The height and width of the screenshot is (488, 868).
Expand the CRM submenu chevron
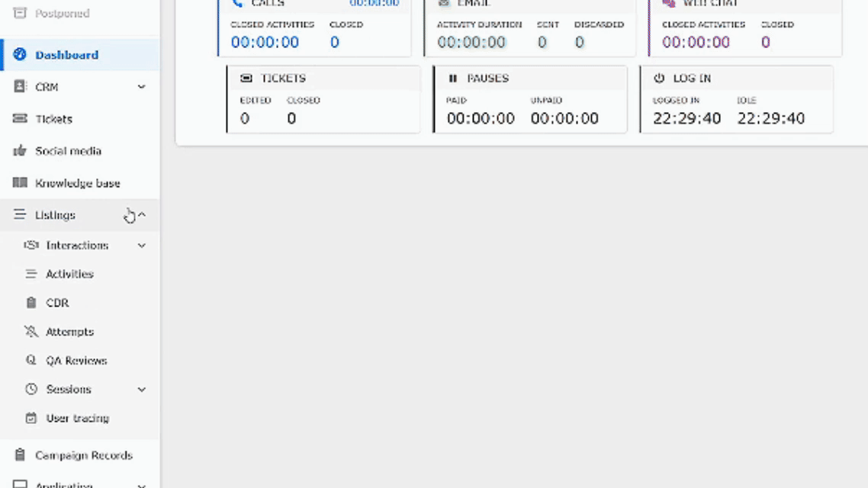[141, 87]
